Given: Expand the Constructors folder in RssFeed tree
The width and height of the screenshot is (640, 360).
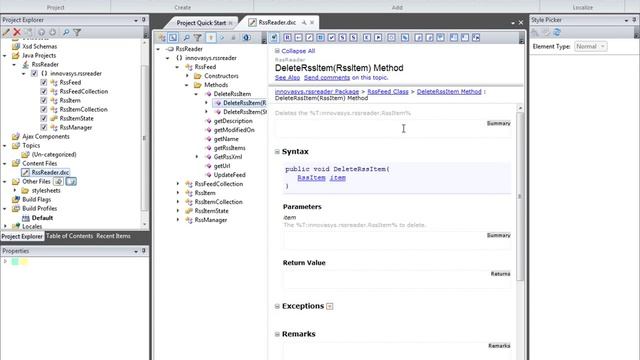Looking at the screenshot, I should coord(187,76).
